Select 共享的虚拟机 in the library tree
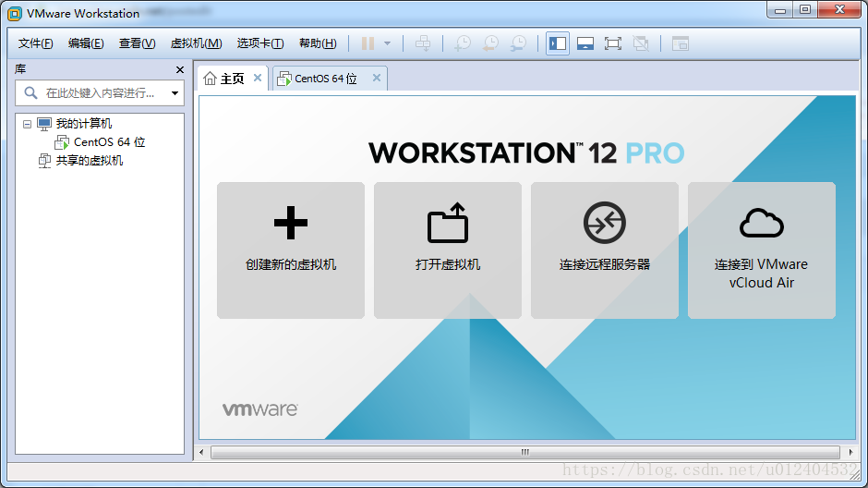868x488 pixels. tap(90, 161)
